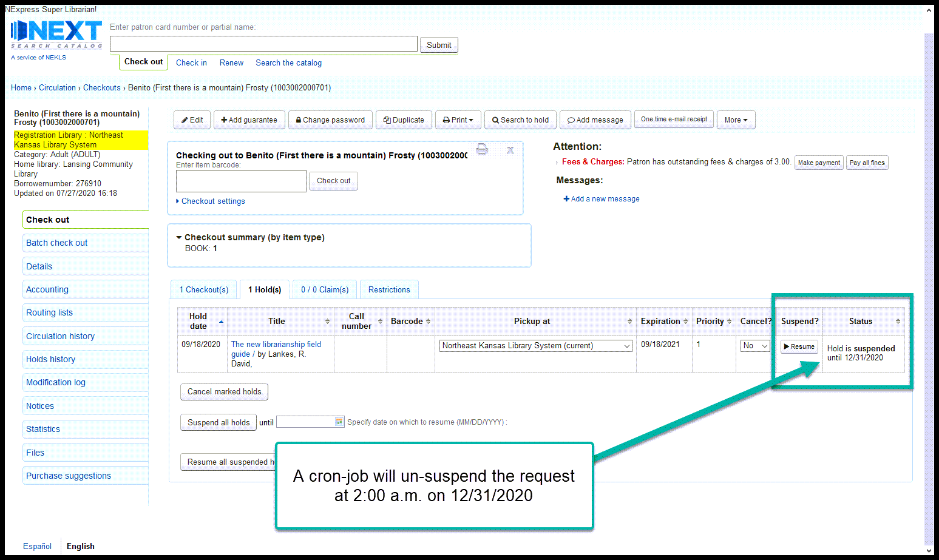The width and height of the screenshot is (939, 560).
Task: Open the Print dropdown menu
Action: 458,120
